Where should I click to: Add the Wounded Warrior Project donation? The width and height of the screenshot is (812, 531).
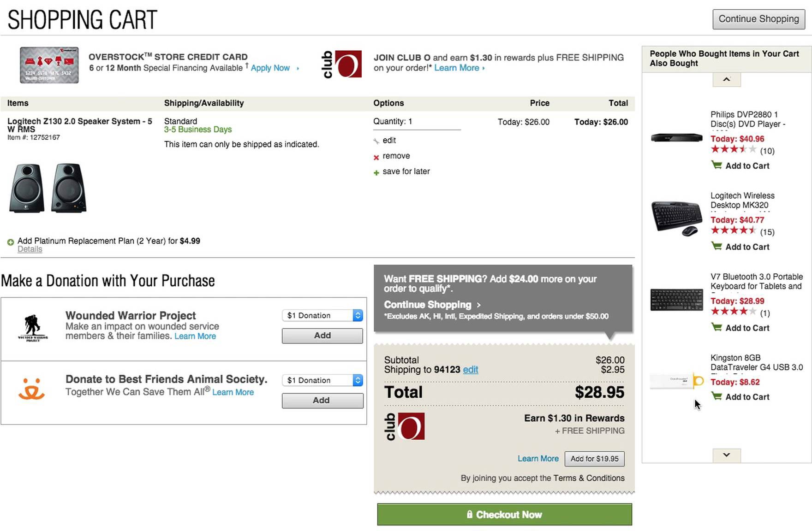point(322,336)
